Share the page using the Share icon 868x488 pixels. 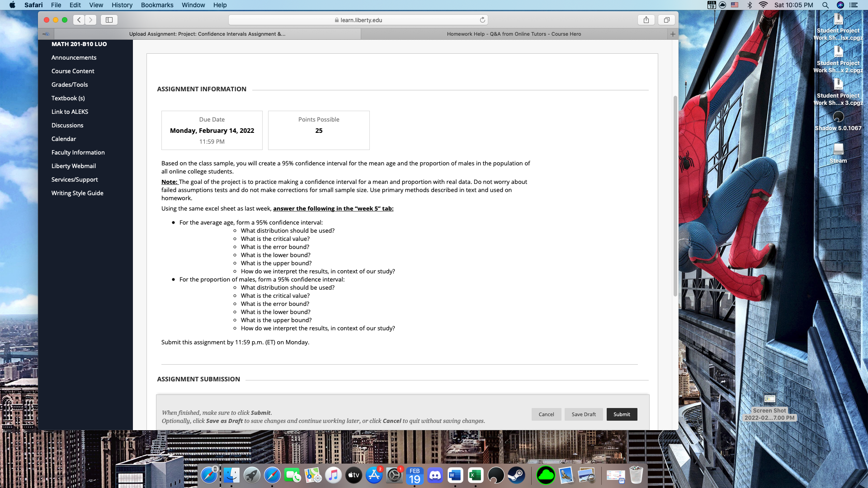click(646, 19)
